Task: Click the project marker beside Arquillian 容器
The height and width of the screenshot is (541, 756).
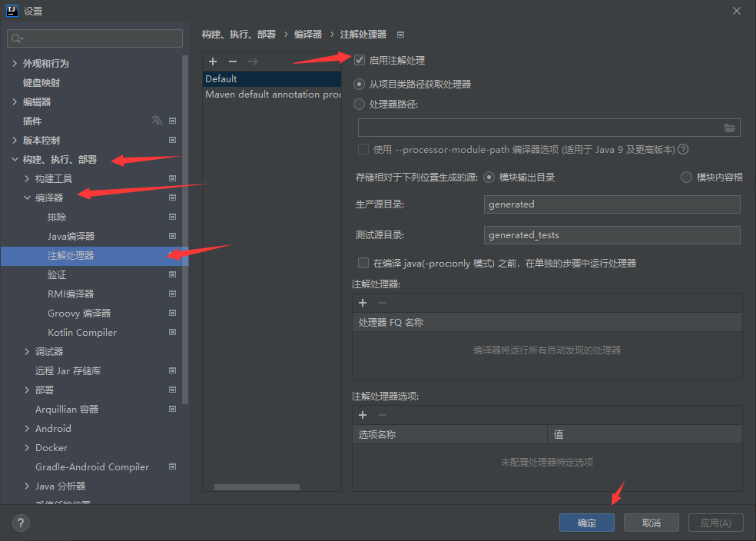Action: click(172, 410)
